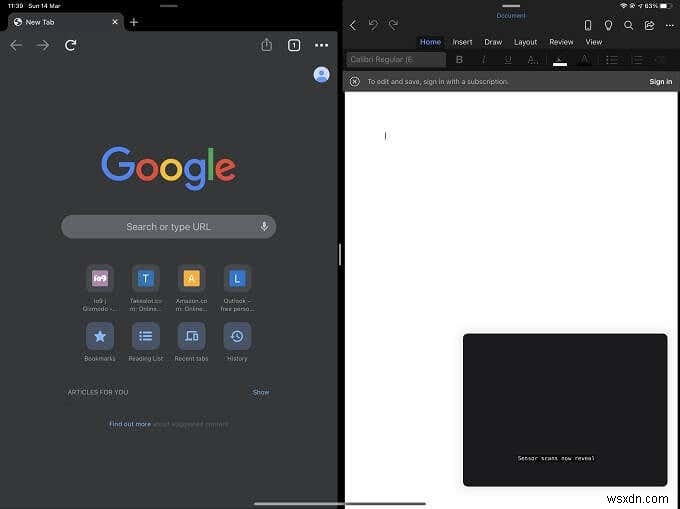
Task: Click Chrome's forward navigation arrow
Action: click(x=43, y=45)
